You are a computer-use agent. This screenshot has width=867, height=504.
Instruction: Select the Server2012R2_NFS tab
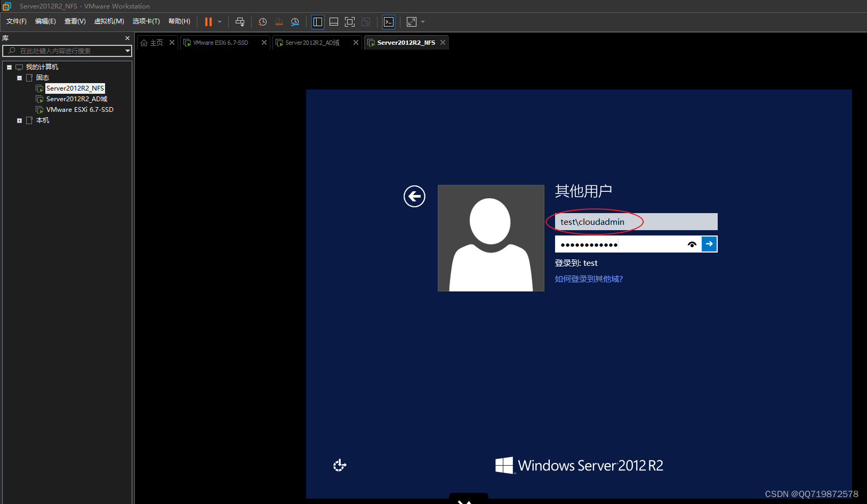[406, 43]
